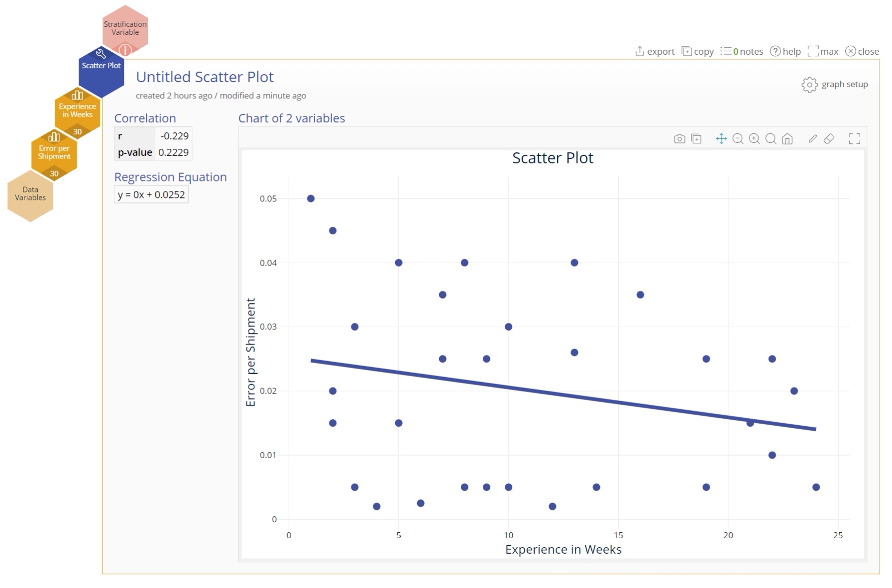Zoom in using the plus magnifier icon
The width and height of the screenshot is (892, 588).
click(x=755, y=139)
